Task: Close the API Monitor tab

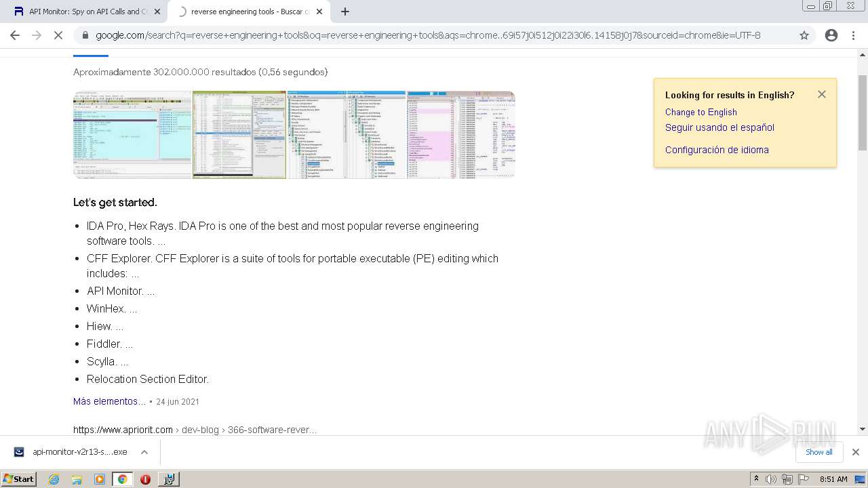Action: (x=157, y=12)
